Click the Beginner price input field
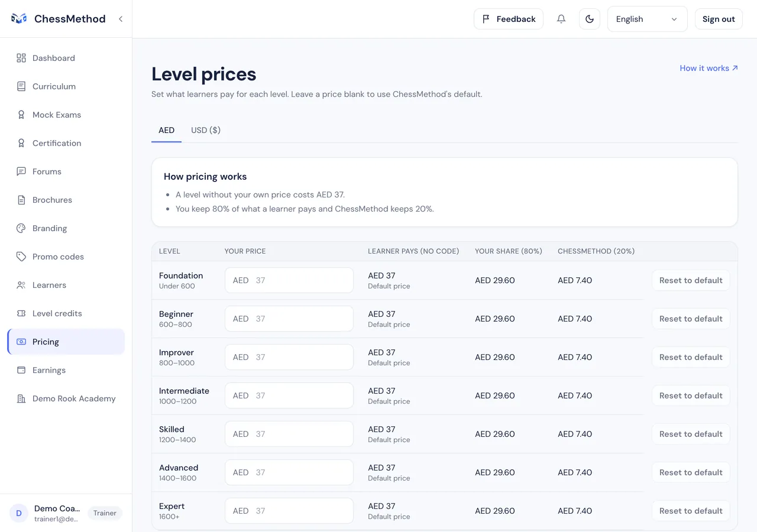 289,319
